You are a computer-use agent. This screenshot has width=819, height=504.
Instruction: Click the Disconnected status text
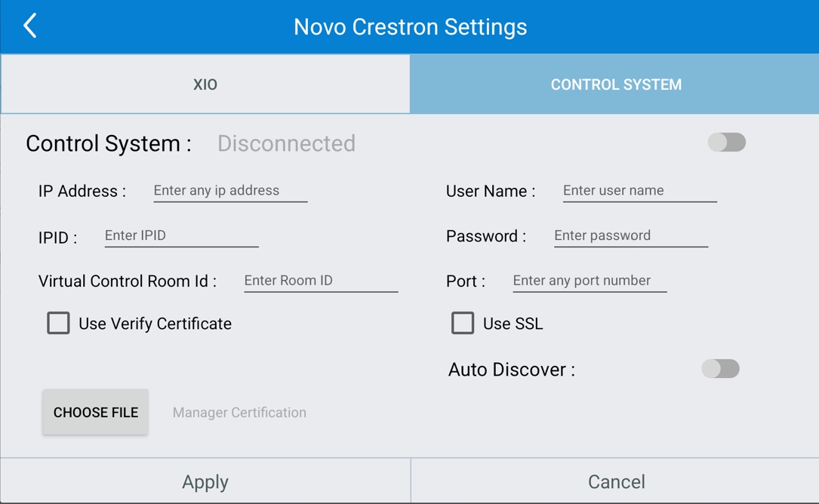click(286, 143)
